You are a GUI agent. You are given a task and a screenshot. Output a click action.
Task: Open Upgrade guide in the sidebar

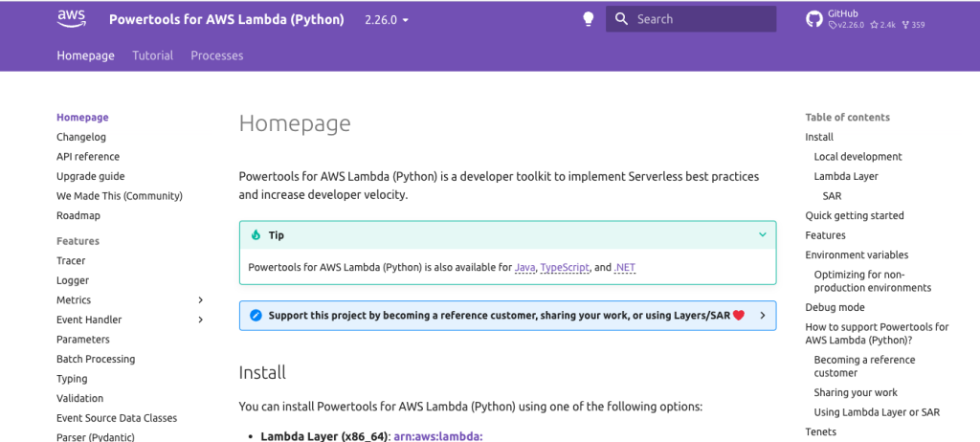pos(91,176)
